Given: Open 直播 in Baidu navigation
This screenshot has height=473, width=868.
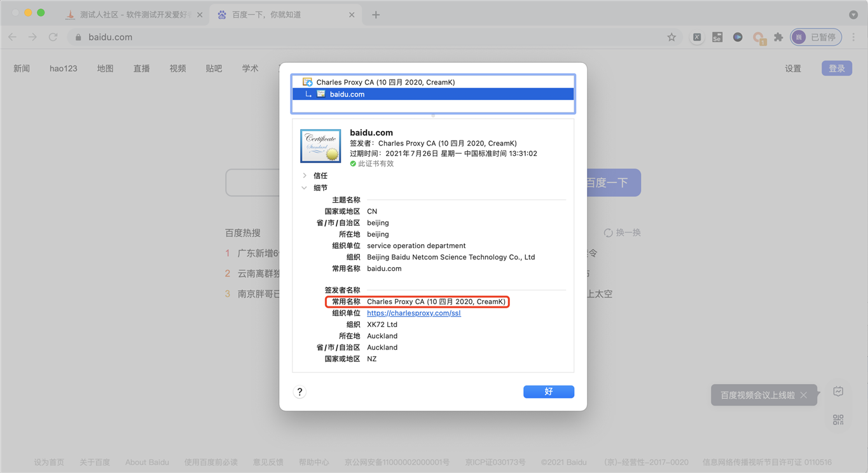Looking at the screenshot, I should click(141, 69).
